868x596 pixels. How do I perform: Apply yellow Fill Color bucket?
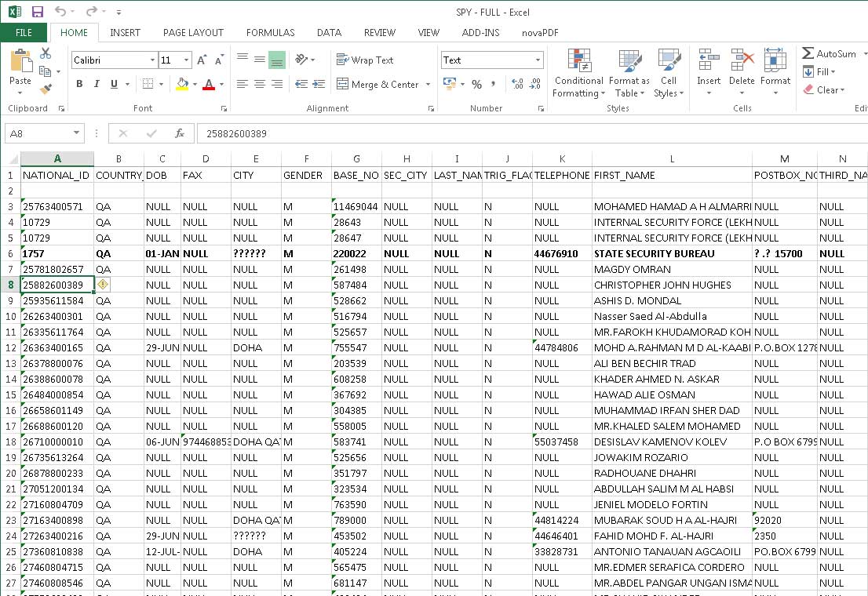coord(182,84)
